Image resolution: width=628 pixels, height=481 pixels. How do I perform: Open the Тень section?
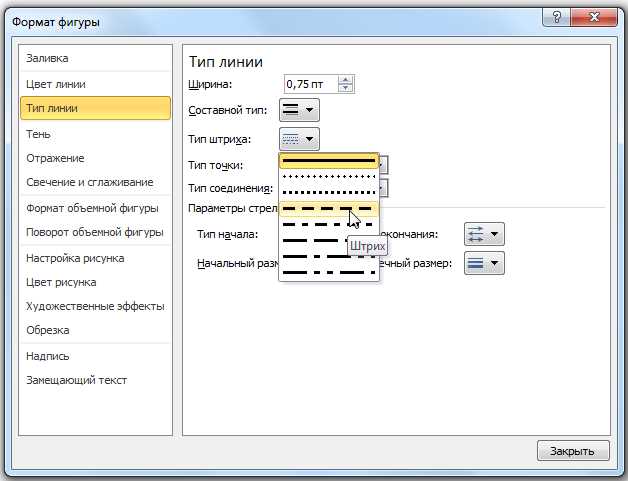click(x=95, y=134)
